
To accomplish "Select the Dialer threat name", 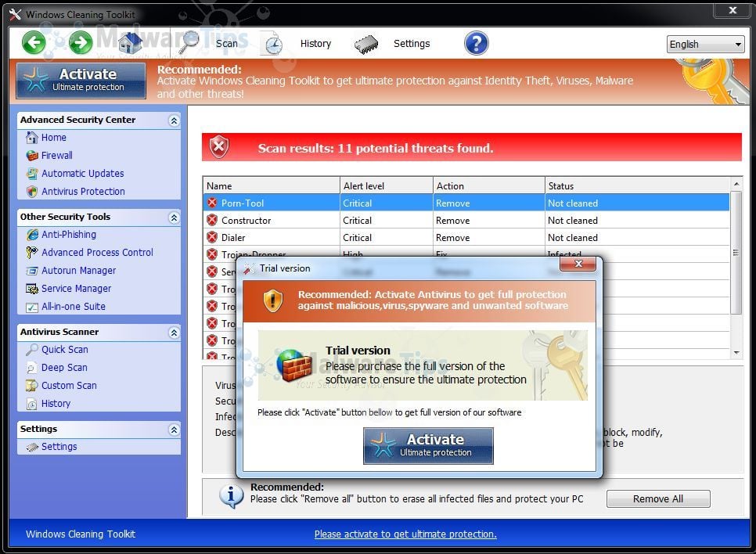I will [233, 237].
